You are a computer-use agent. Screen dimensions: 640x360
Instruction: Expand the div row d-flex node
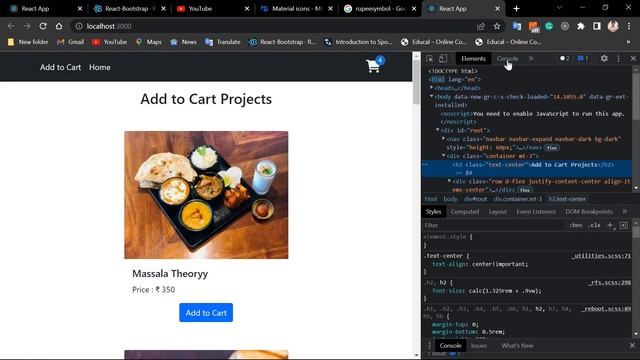[x=450, y=181]
